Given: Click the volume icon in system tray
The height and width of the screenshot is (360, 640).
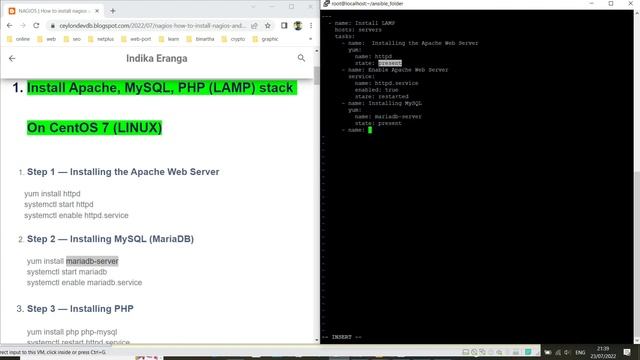Looking at the screenshot, I should point(567,352).
